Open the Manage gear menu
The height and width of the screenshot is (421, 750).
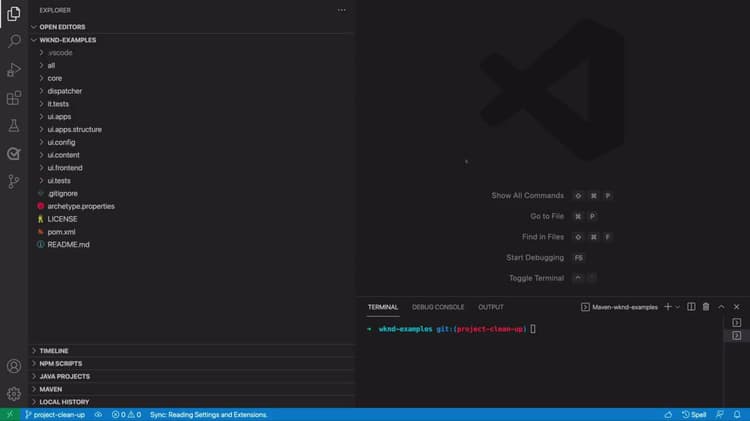coord(14,394)
